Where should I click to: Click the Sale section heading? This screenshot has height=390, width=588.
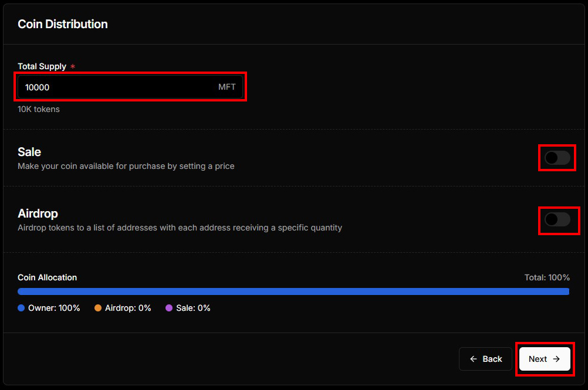pyautogui.click(x=29, y=152)
